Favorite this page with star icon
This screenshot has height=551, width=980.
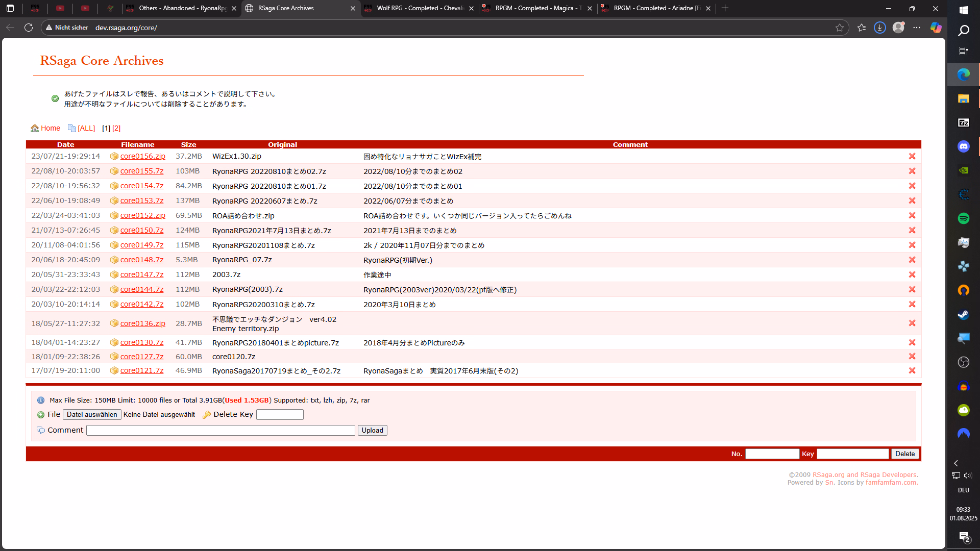coord(840,28)
